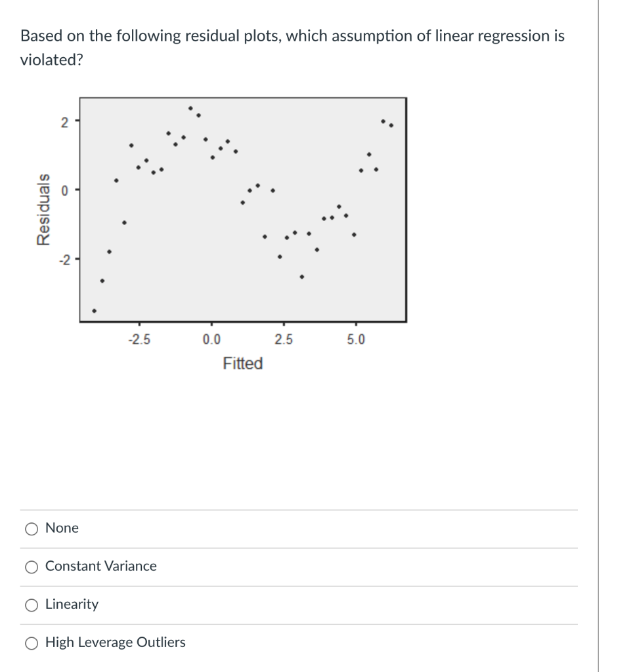Click the -2.5 tick label on x-axis
The height and width of the screenshot is (672, 631).
(x=139, y=339)
